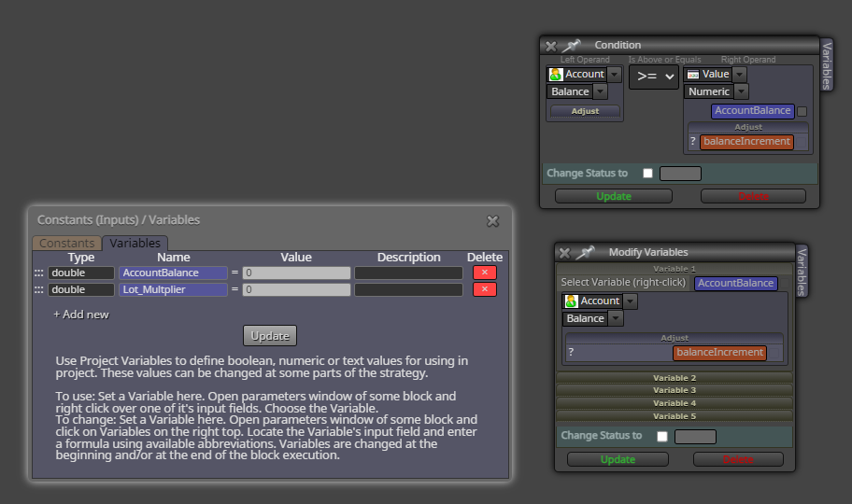Expand Balance dropdown in Modify Variables

[616, 319]
